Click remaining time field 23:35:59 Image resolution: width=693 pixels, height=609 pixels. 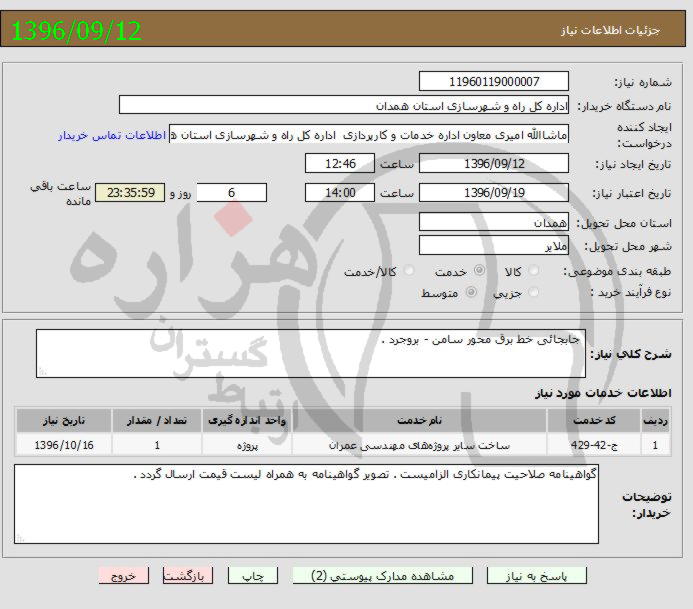click(x=130, y=193)
